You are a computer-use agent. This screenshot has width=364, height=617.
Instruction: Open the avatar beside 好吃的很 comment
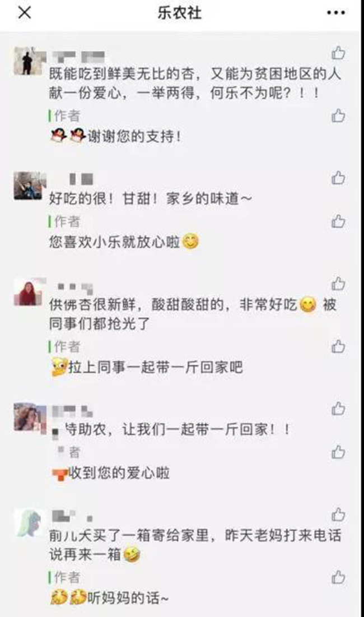(28, 185)
